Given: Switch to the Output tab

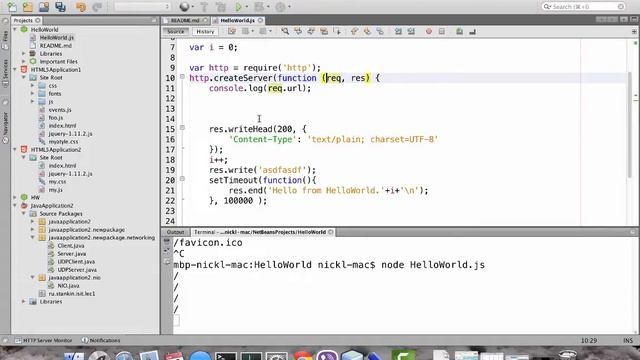Looking at the screenshot, I should (175, 232).
